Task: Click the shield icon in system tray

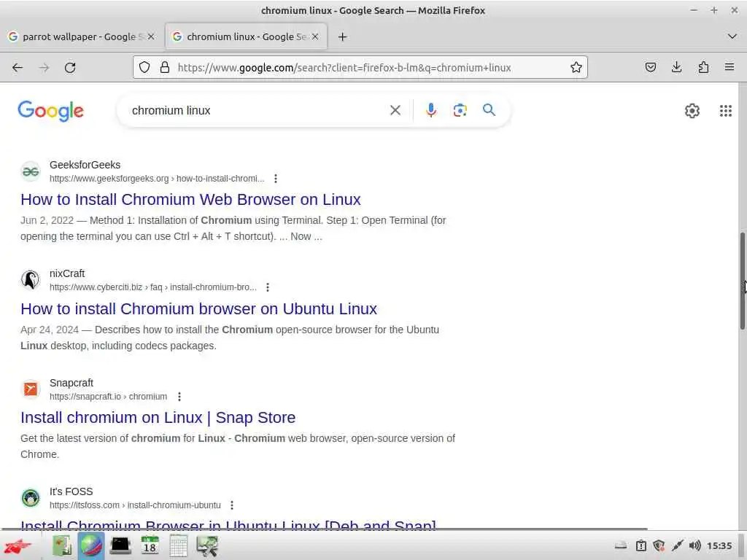Action: pyautogui.click(x=659, y=545)
